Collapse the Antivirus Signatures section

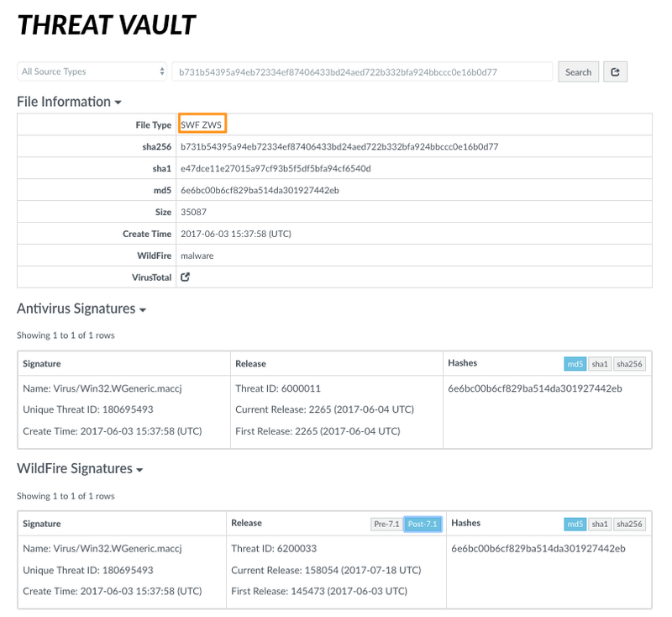pos(141,311)
